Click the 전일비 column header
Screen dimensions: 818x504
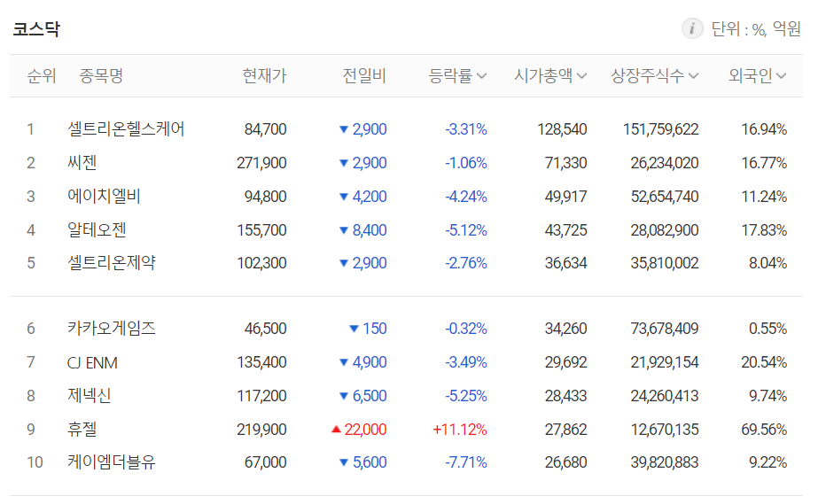coord(364,76)
